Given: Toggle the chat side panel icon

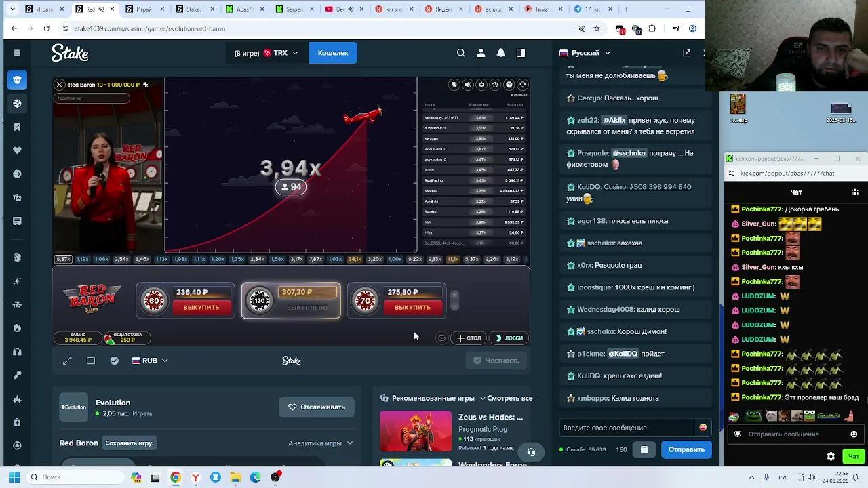Looking at the screenshot, I should point(521,53).
